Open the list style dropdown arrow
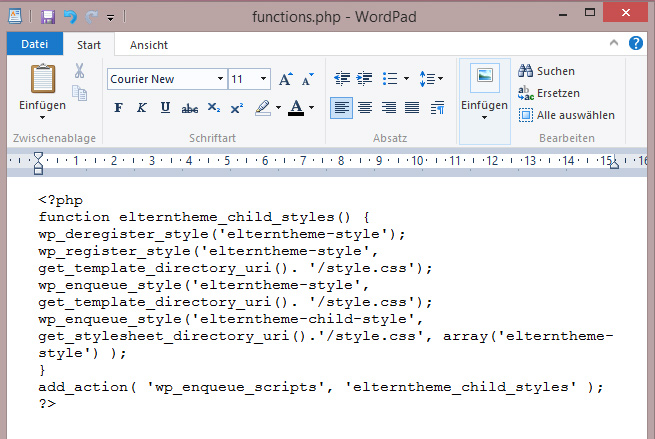This screenshot has height=439, width=655. tap(406, 78)
